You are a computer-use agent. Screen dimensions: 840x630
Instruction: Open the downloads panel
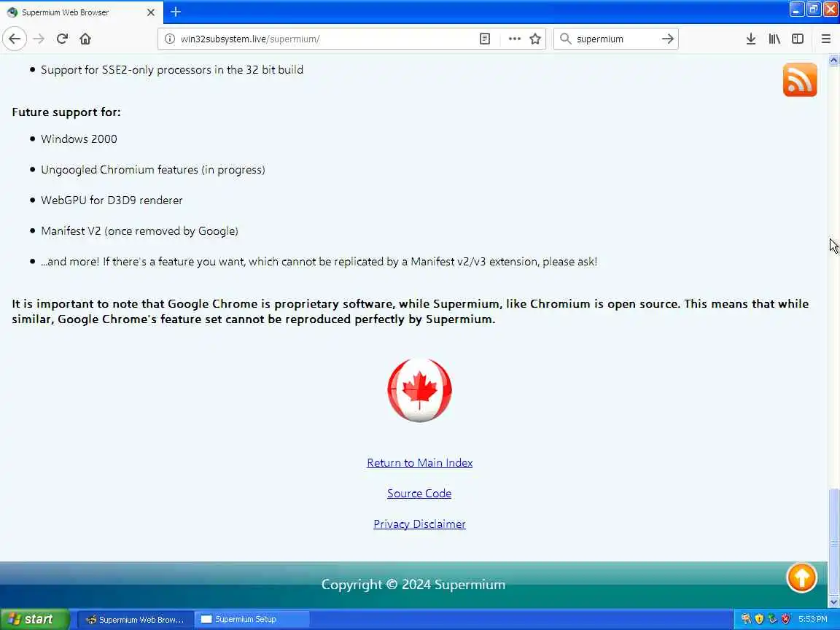click(750, 39)
